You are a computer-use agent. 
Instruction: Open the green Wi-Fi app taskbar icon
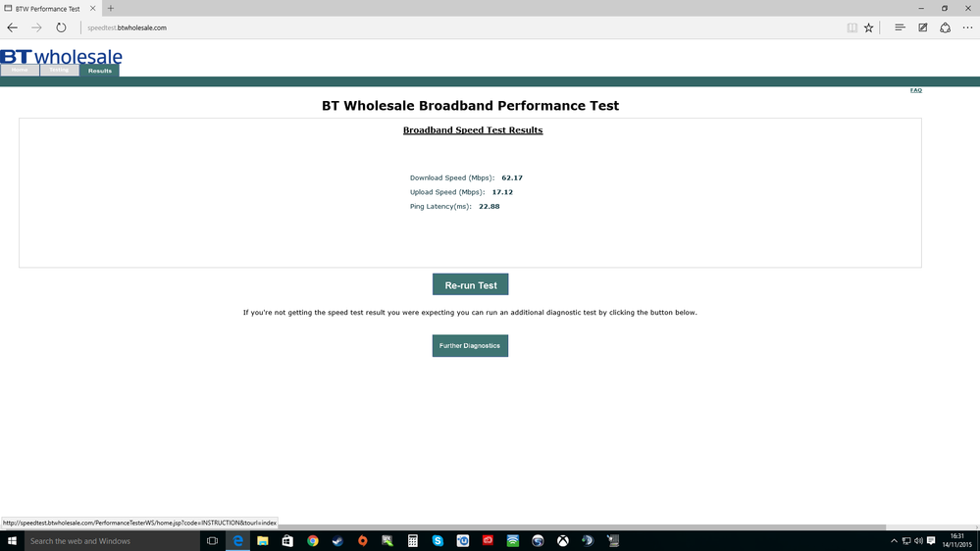pyautogui.click(x=512, y=541)
